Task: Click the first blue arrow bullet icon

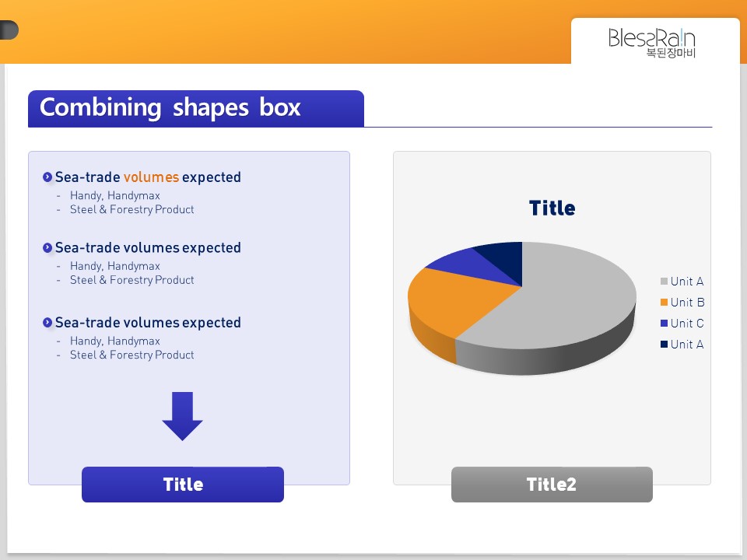Action: [47, 177]
